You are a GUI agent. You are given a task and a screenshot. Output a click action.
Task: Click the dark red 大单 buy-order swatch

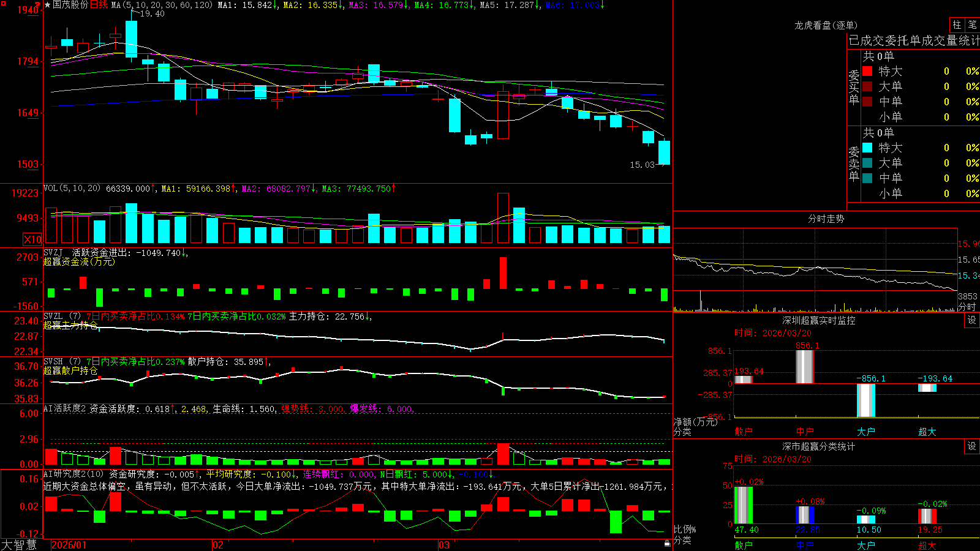coord(867,86)
